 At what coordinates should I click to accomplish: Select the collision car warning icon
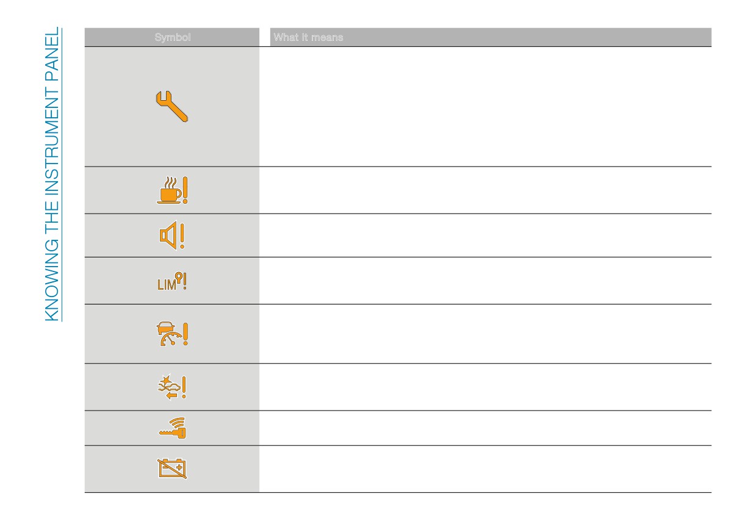click(x=172, y=387)
